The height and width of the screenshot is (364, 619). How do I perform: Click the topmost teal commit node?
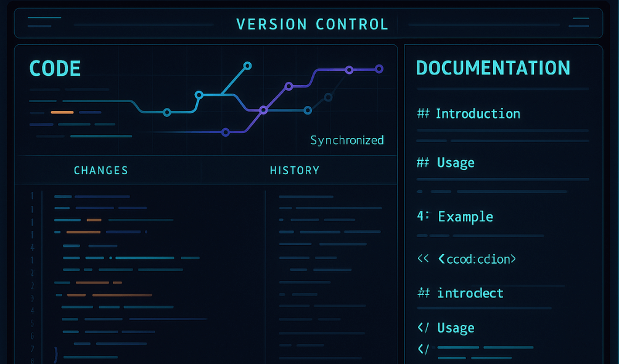pyautogui.click(x=247, y=65)
